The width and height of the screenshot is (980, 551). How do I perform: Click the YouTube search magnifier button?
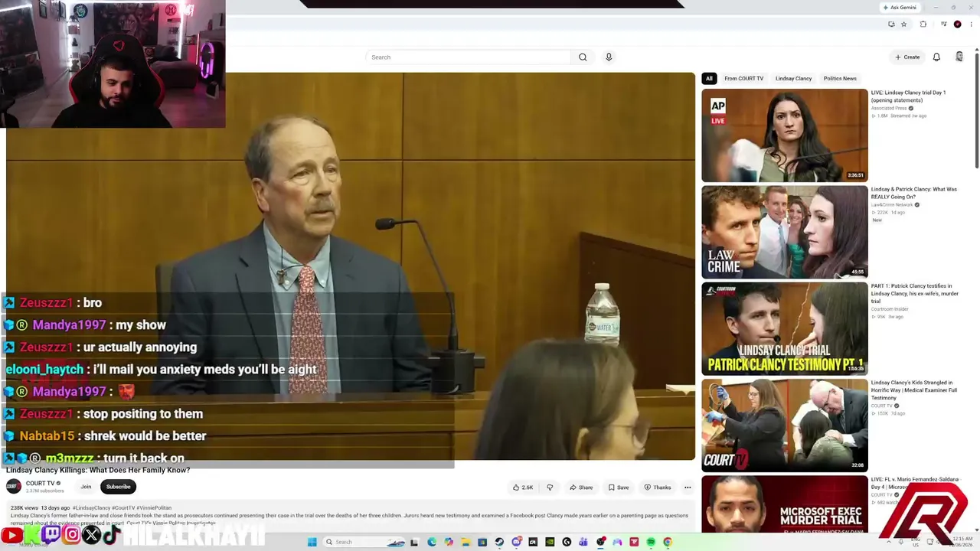pyautogui.click(x=583, y=57)
